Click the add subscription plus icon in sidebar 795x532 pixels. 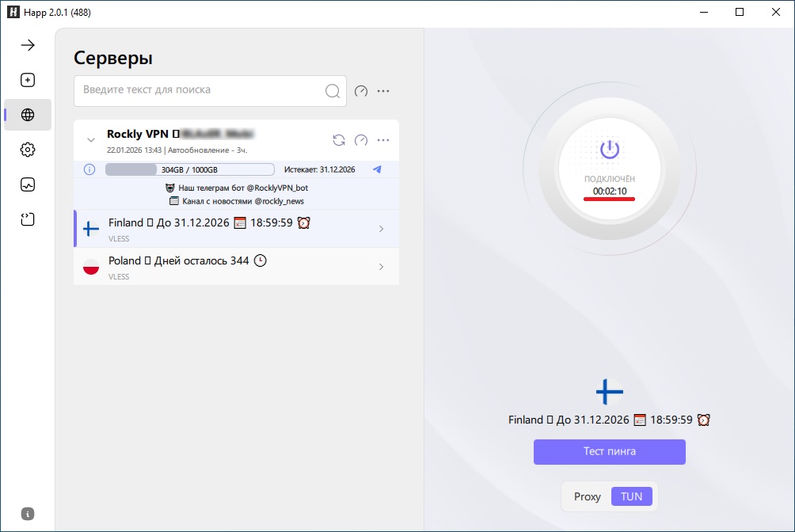coord(28,80)
